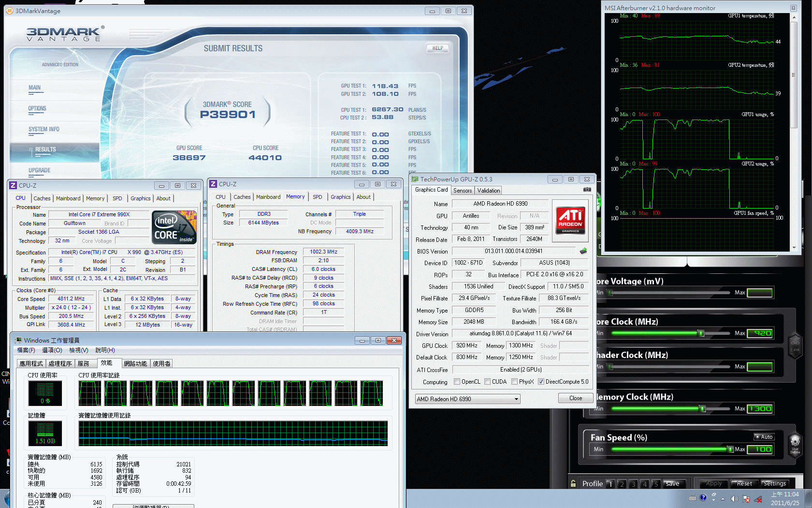
Task: Enable the PhysX checkbox
Action: pos(514,382)
